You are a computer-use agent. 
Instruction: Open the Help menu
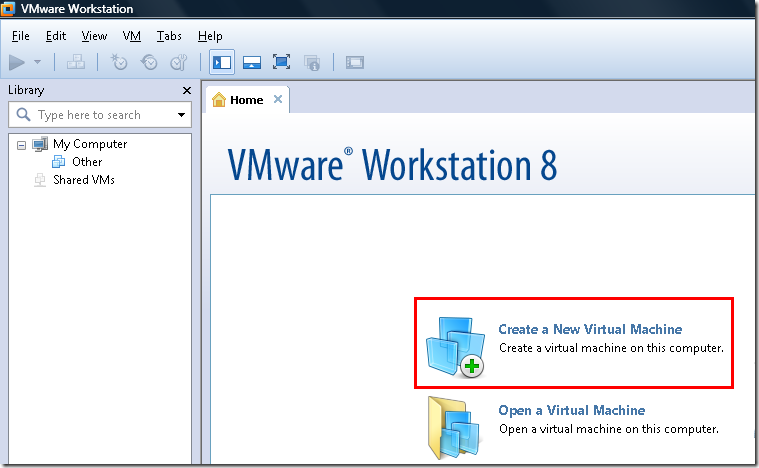point(210,36)
